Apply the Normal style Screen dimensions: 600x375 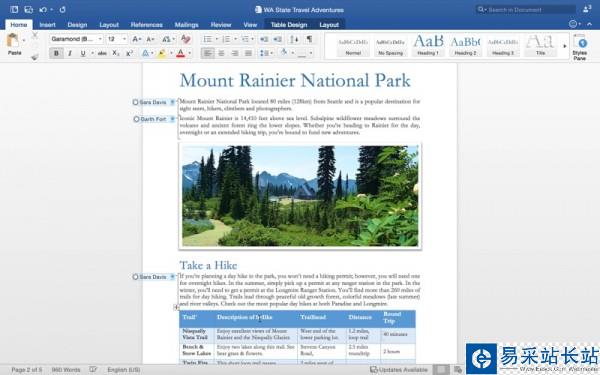click(x=353, y=46)
